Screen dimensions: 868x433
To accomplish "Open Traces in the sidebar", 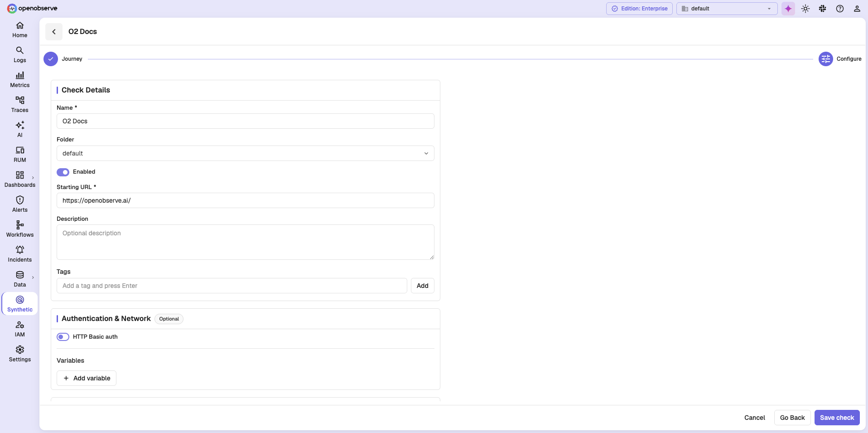I will click(x=20, y=105).
